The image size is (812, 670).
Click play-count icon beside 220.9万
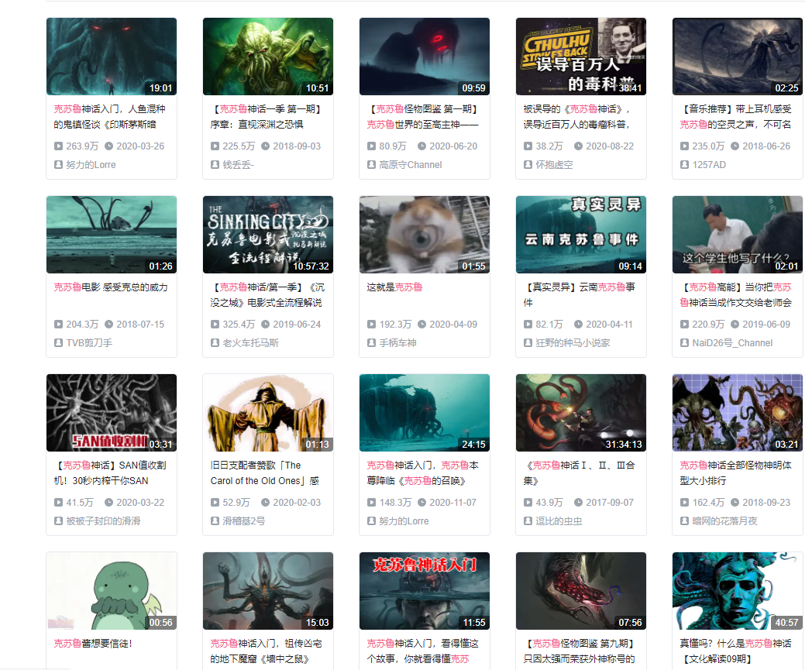685,324
